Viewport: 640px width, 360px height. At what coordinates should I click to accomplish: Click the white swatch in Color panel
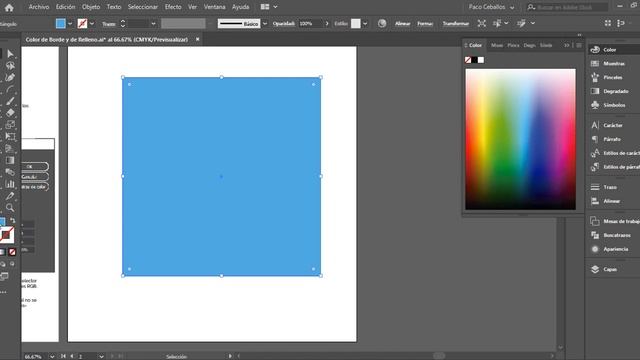pos(481,60)
